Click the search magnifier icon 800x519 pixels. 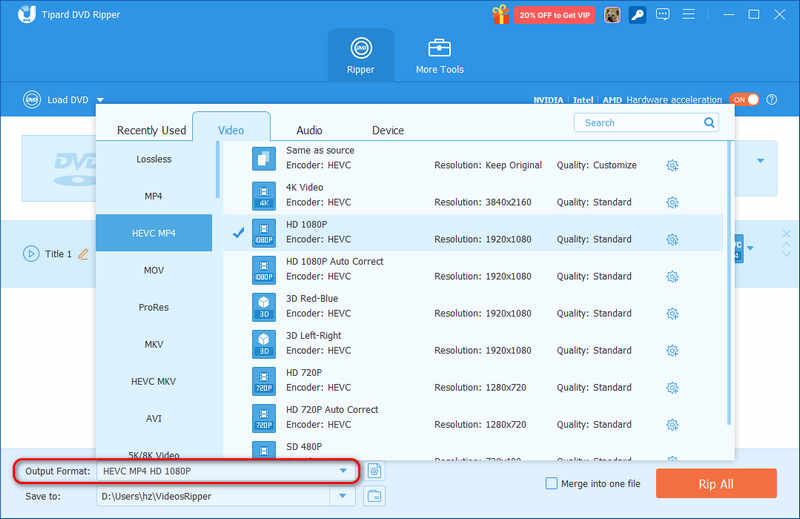click(x=709, y=122)
